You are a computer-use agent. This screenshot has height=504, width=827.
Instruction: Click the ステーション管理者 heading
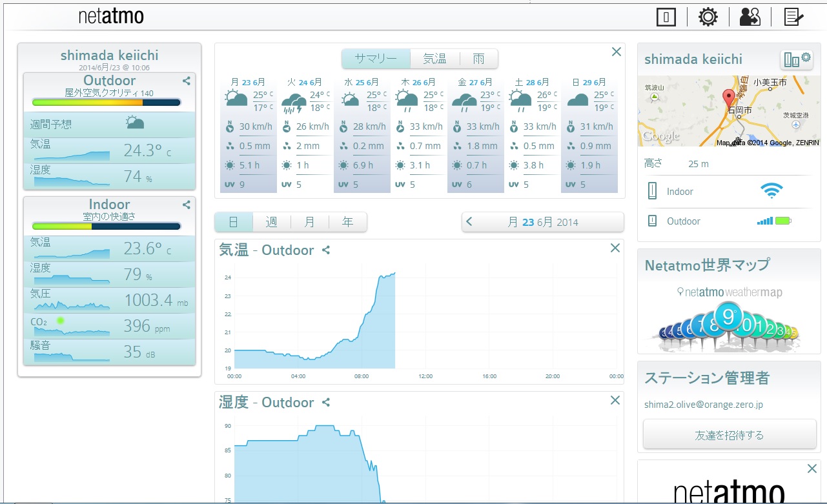point(707,378)
